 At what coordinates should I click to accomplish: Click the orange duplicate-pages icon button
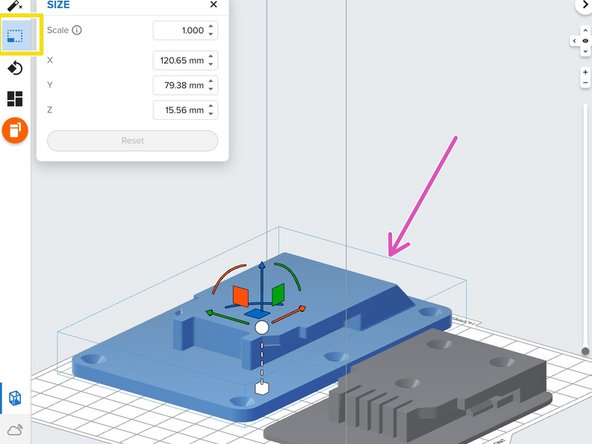15,130
